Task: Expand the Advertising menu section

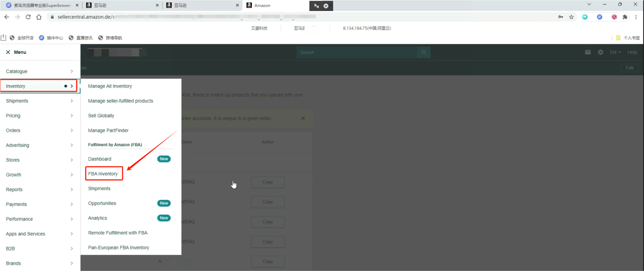Action: [x=39, y=145]
